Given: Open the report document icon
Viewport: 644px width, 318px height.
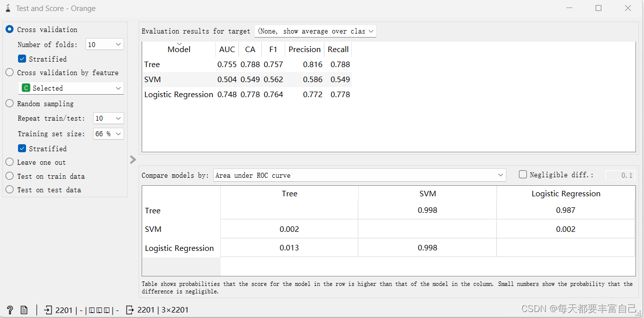Looking at the screenshot, I should pos(24,310).
